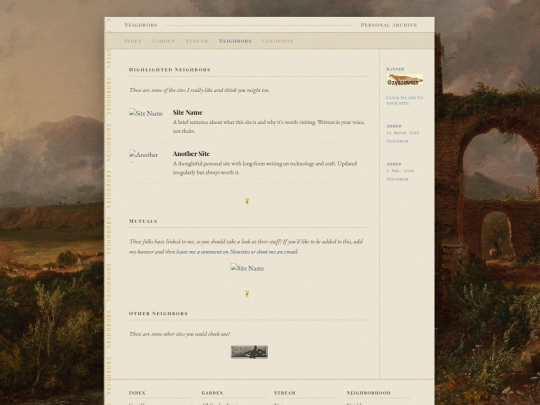Open the Neighbor link under 2 Feb.
540x405 pixels.
click(397, 179)
